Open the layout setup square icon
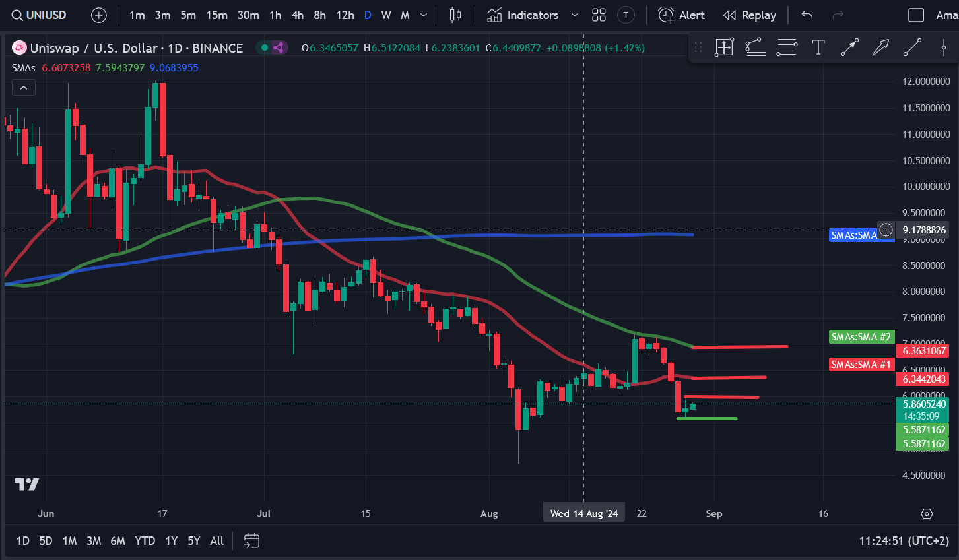The height and width of the screenshot is (560, 959). pos(916,15)
